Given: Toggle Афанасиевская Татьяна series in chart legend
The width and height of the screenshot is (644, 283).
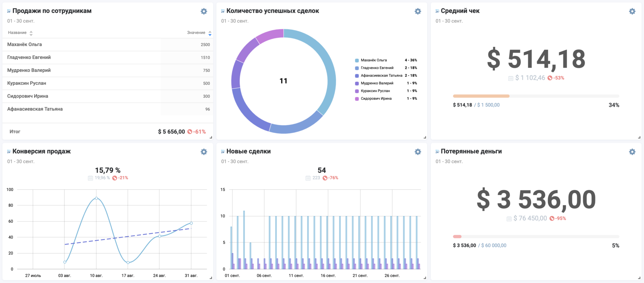Looking at the screenshot, I should click(381, 76).
